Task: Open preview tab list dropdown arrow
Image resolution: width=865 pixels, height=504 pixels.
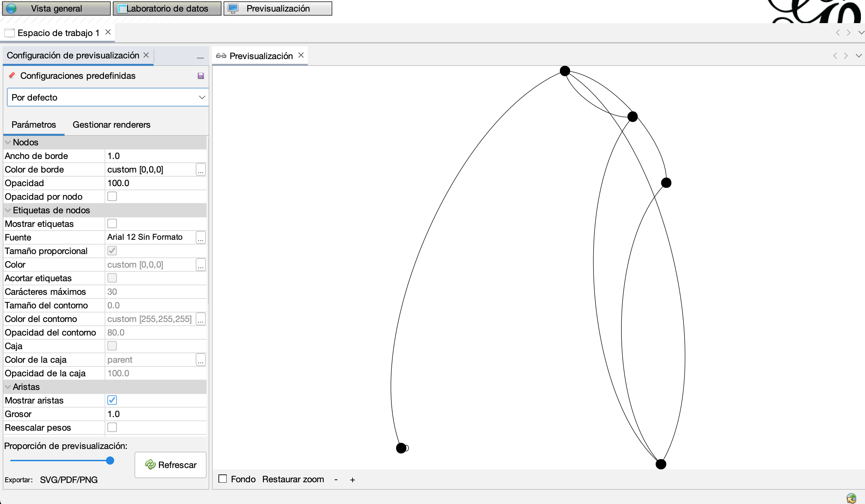Action: [859, 56]
